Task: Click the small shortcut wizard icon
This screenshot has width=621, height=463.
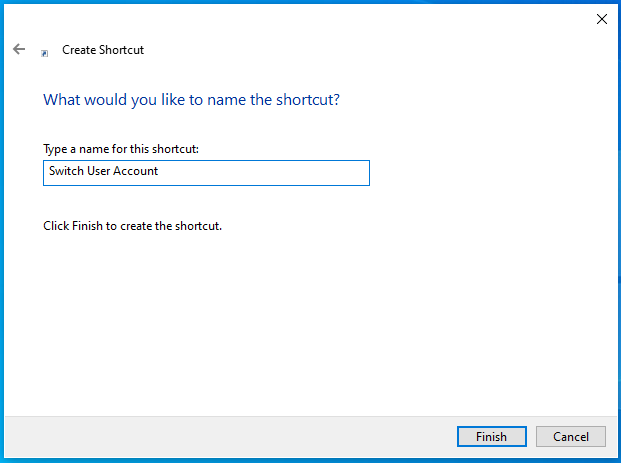Action: tap(45, 53)
